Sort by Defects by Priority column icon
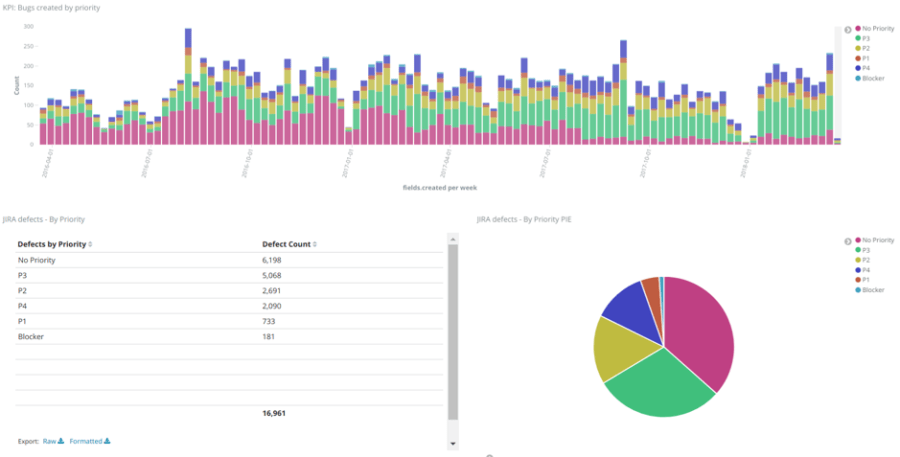This screenshot has height=457, width=900. [x=90, y=244]
